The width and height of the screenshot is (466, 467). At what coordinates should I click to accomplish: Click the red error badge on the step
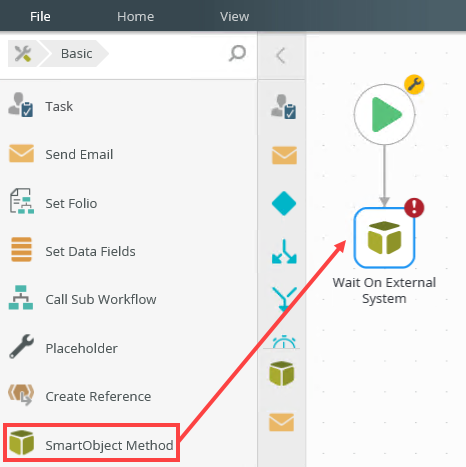(414, 208)
